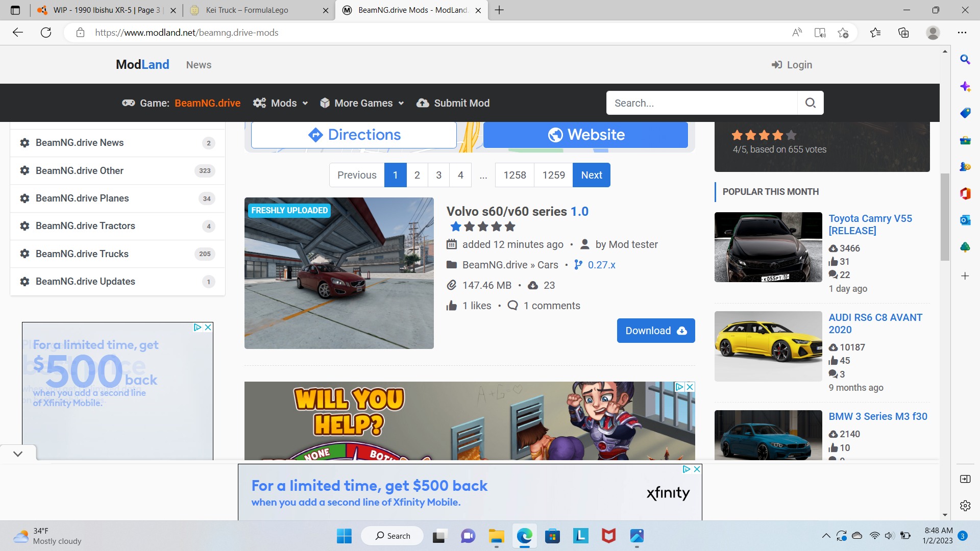
Task: Download the Volvo s60/v60 mod
Action: (x=656, y=331)
